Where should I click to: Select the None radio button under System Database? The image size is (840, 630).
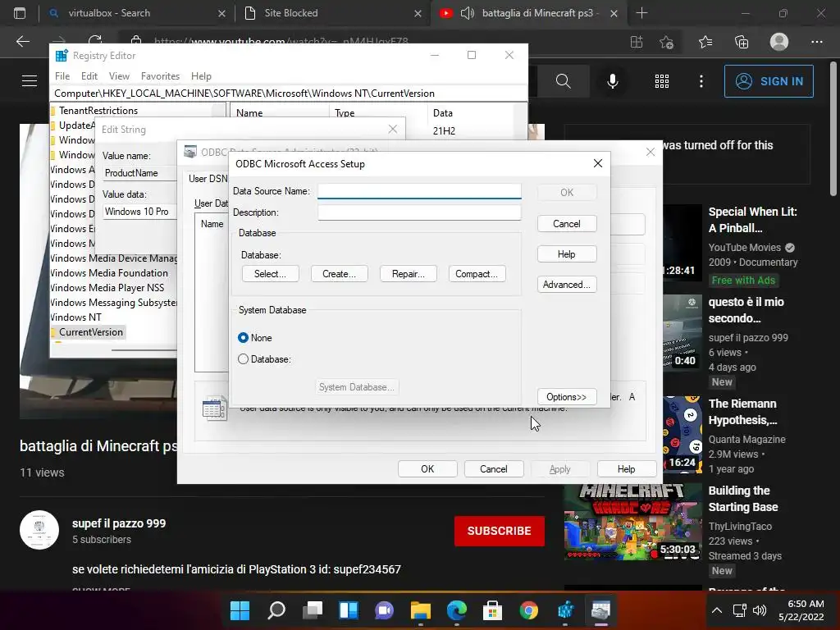243,337
